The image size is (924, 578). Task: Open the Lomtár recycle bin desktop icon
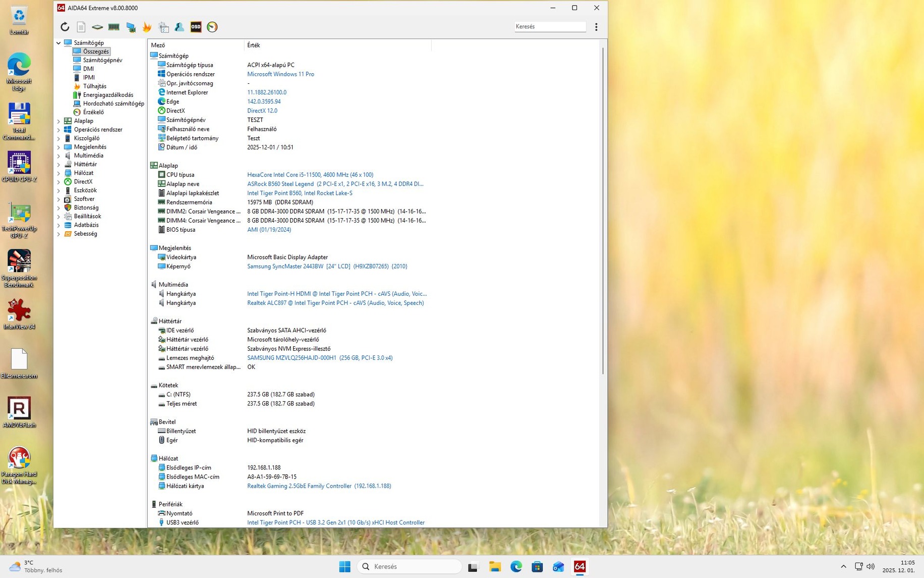click(19, 21)
